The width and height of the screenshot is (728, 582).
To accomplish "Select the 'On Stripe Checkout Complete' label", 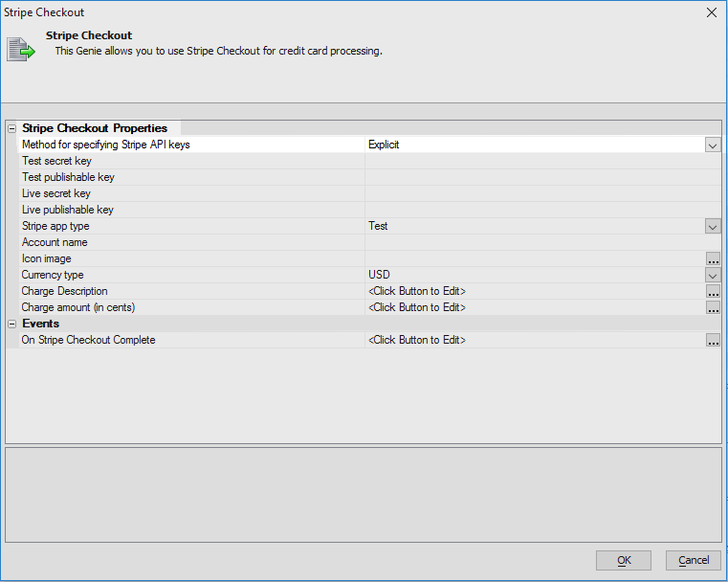I will pos(88,340).
